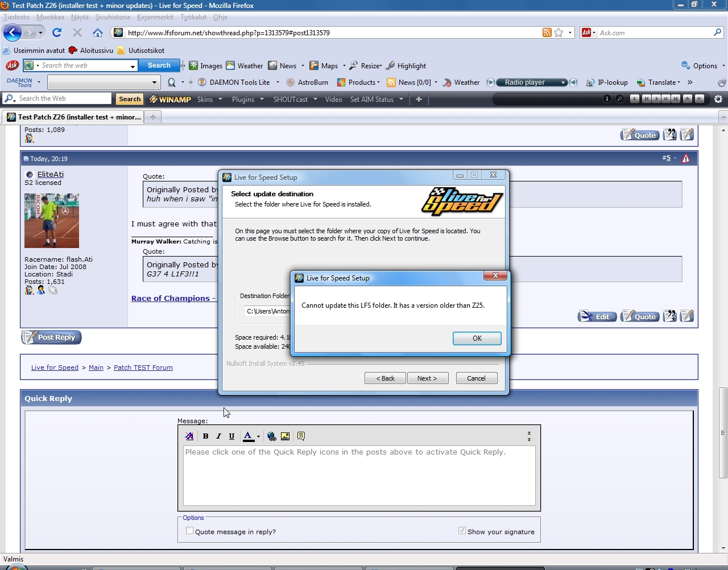Expand the Winamp Plugins dropdown
The image size is (728, 570).
(262, 100)
